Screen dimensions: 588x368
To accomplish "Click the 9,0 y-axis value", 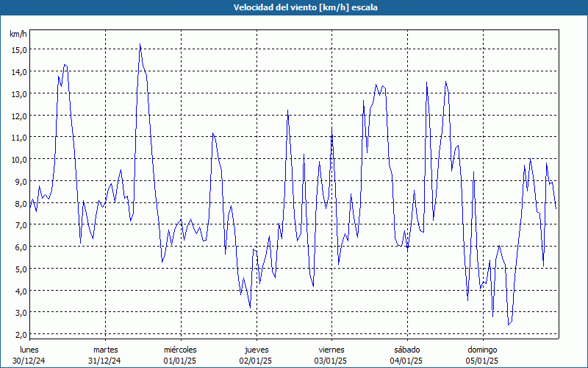I will pyautogui.click(x=21, y=181).
